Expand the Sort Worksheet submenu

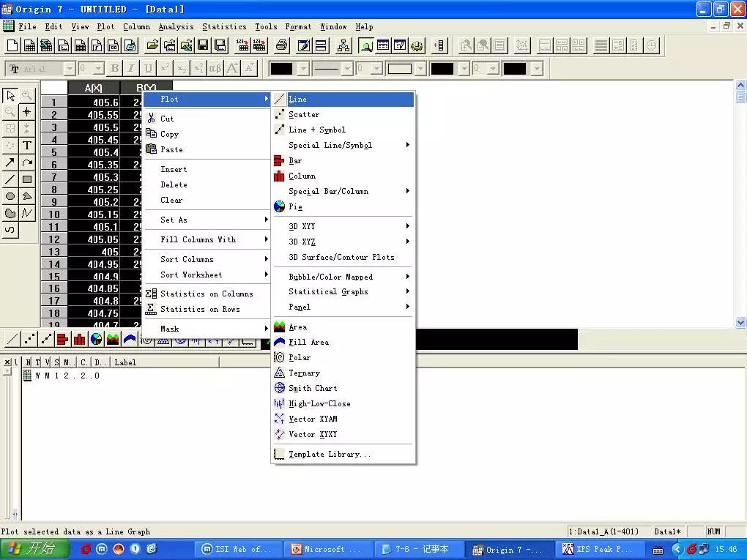(207, 275)
